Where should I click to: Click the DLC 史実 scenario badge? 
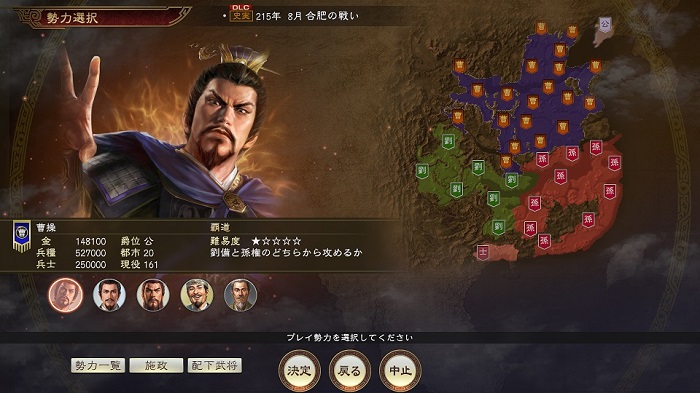[x=241, y=13]
